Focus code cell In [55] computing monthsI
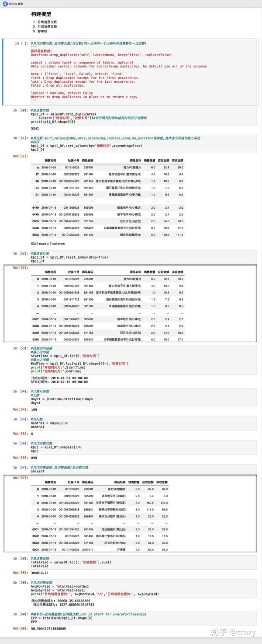This screenshot has width=262, height=644. coord(144,423)
